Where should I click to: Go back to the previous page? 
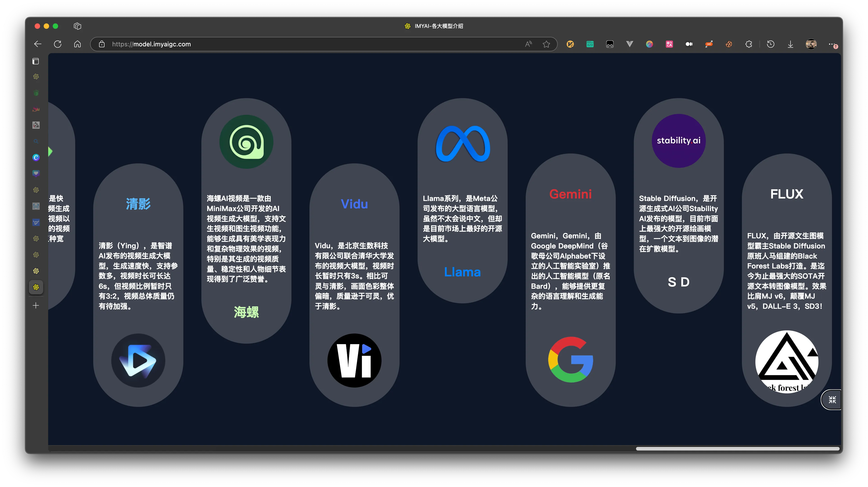pyautogui.click(x=38, y=44)
